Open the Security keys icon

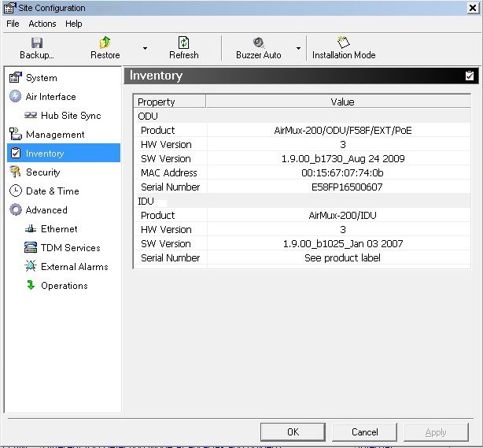(15, 172)
